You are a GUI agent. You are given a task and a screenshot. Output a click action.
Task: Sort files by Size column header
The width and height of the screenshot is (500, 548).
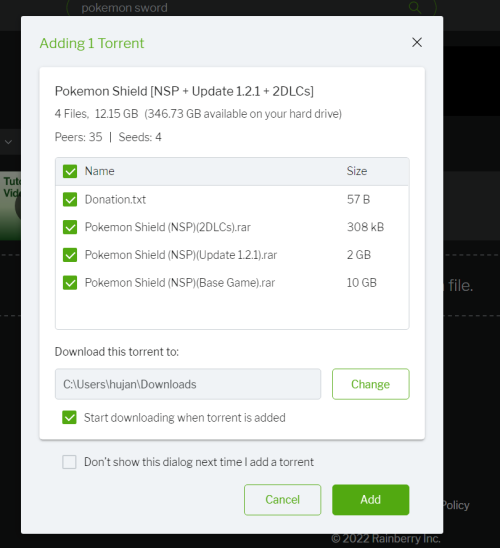click(357, 171)
